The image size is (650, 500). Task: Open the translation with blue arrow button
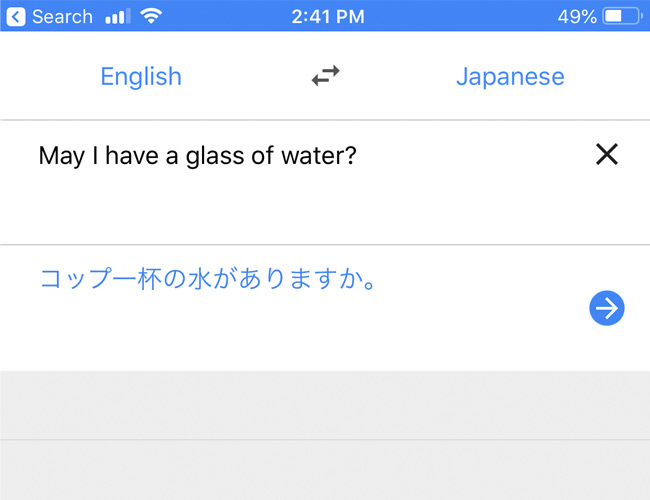coord(606,308)
